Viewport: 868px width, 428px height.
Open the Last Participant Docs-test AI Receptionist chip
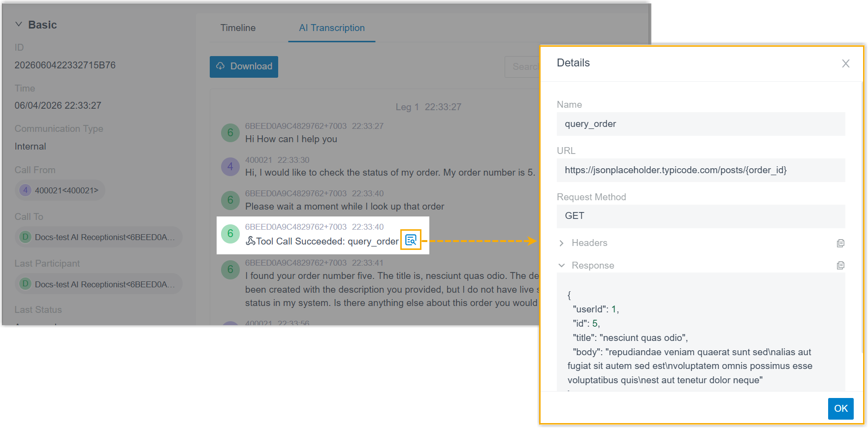pyautogui.click(x=98, y=284)
